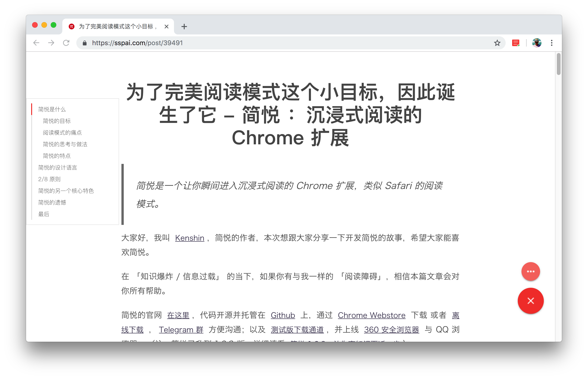Bookmark page using the star icon
The width and height of the screenshot is (588, 379).
[x=497, y=43]
